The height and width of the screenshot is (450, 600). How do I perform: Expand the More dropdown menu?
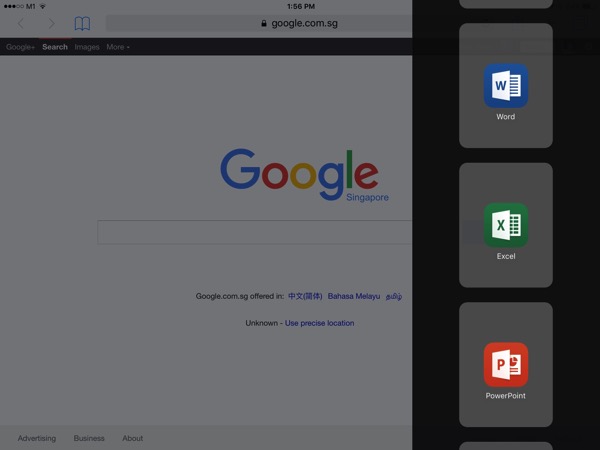tap(118, 47)
